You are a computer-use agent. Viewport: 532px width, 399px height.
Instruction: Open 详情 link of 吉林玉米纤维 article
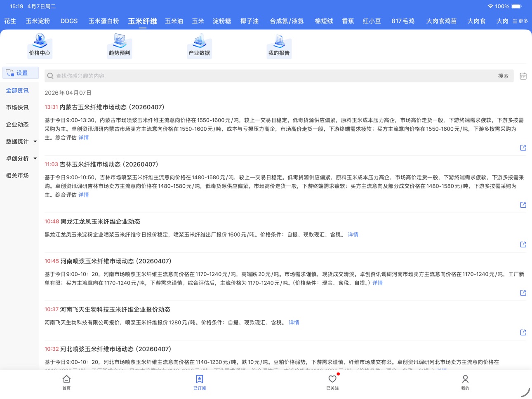coord(84,195)
